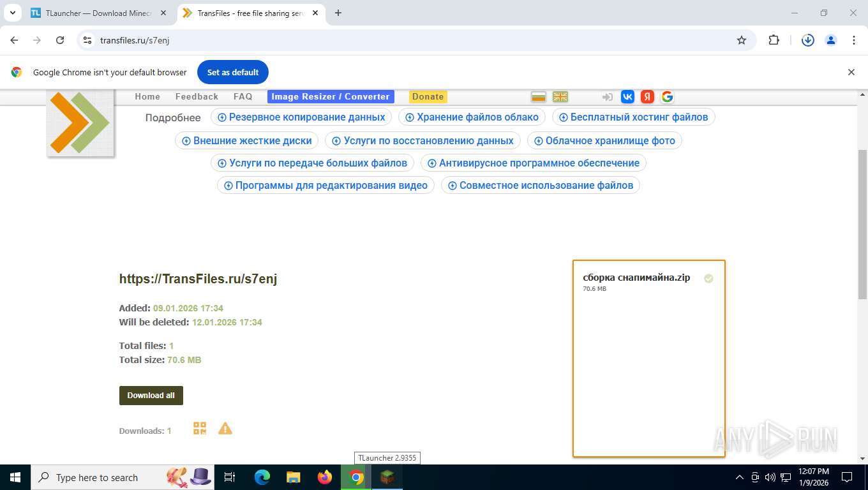Open Chrome profile avatar
Viewport: 868px width, 490px height.
831,40
